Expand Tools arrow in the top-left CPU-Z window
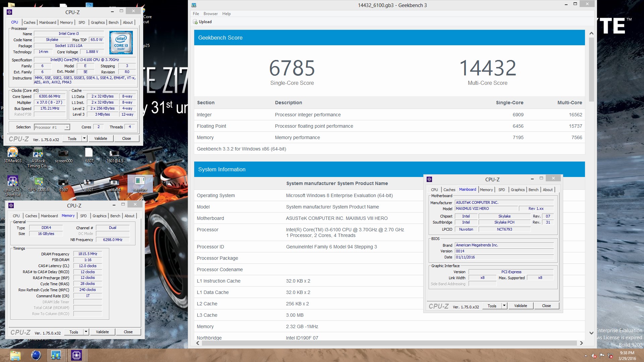644x362 pixels. (85, 138)
